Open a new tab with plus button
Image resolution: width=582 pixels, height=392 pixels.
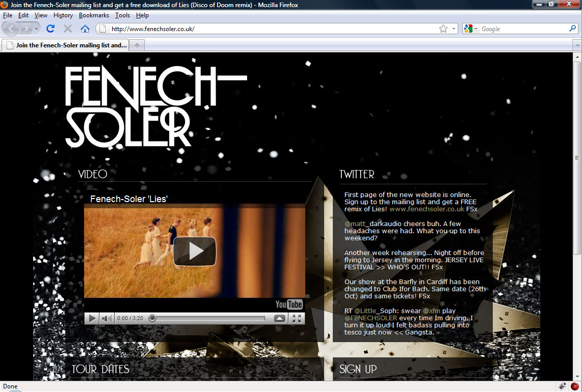137,45
